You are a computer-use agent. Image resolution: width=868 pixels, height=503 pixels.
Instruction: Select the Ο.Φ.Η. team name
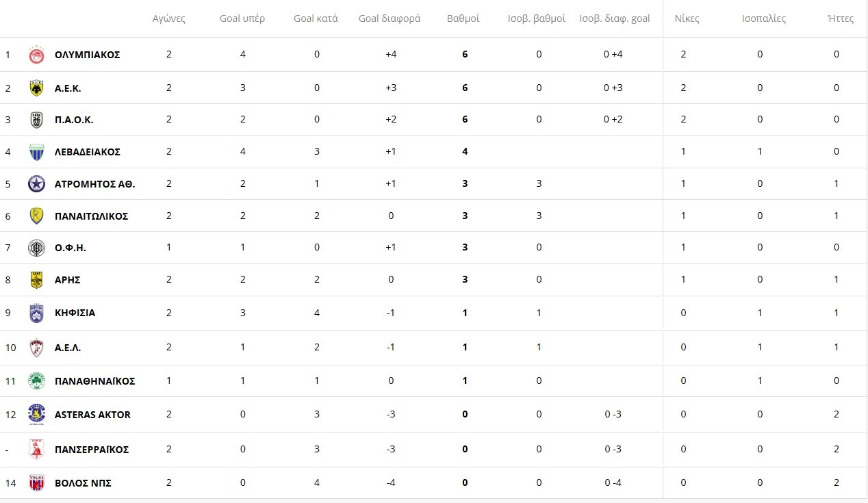[x=71, y=248]
